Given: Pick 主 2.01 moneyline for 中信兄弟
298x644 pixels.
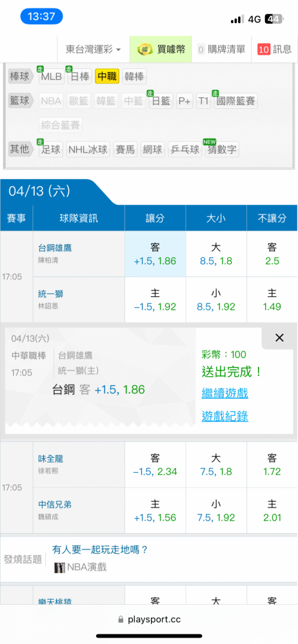Looking at the screenshot, I should pos(272,511).
